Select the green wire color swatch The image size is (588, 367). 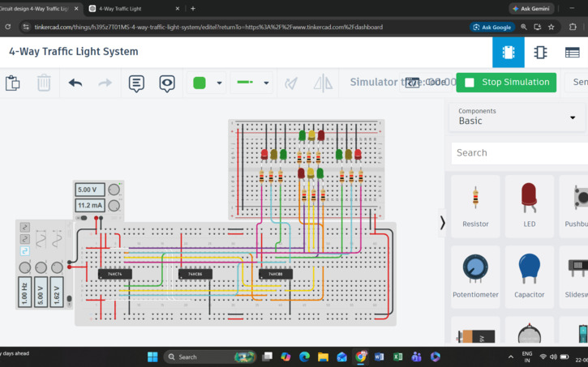tap(200, 83)
